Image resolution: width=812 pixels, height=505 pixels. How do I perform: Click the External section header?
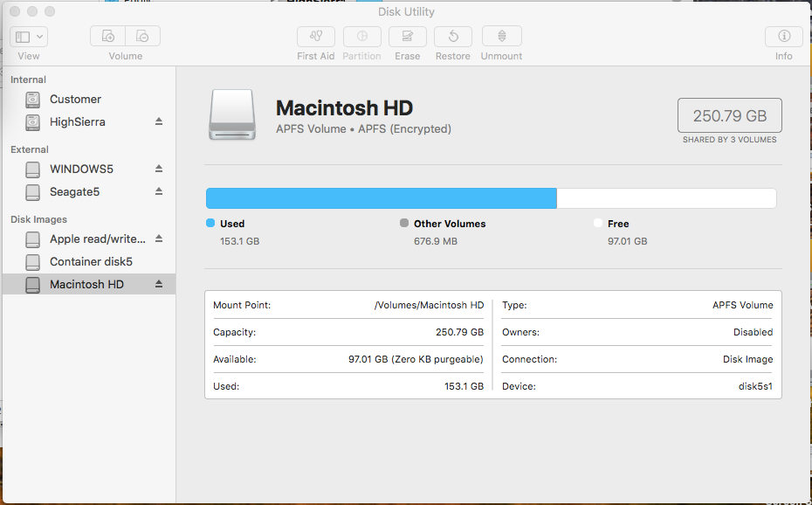coord(30,149)
